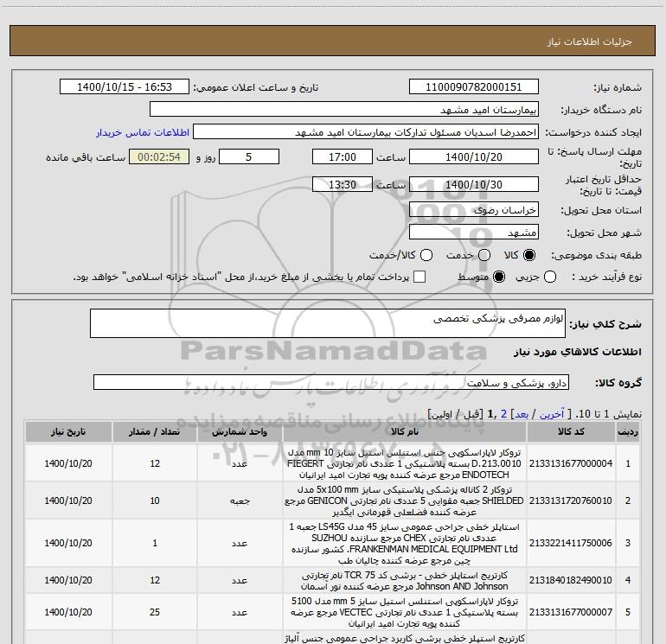The height and width of the screenshot is (644, 666).
Task: Click the price validity date 1400/10/30 field
Action: tap(474, 184)
